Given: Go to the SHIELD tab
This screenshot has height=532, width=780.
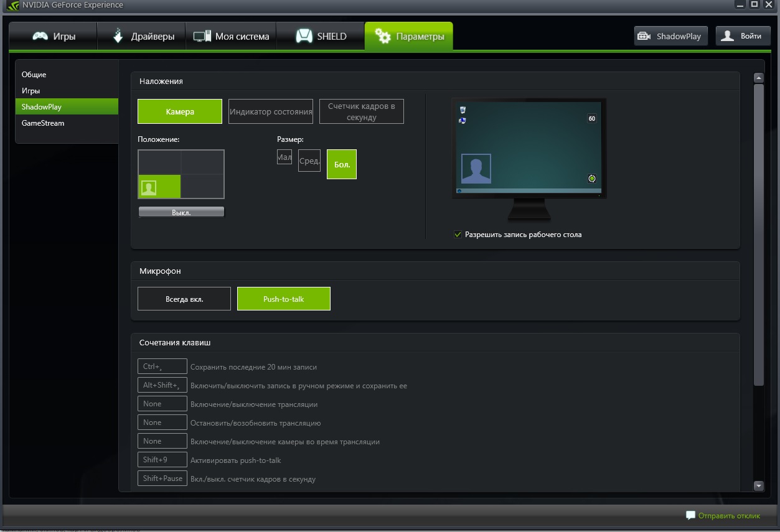Looking at the screenshot, I should click(x=321, y=36).
